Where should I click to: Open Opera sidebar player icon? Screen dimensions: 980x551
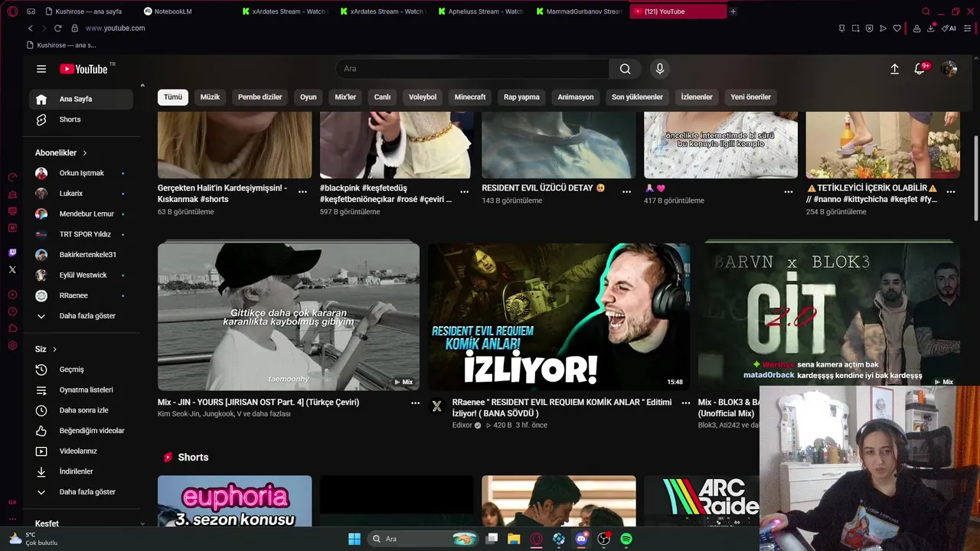click(12, 295)
